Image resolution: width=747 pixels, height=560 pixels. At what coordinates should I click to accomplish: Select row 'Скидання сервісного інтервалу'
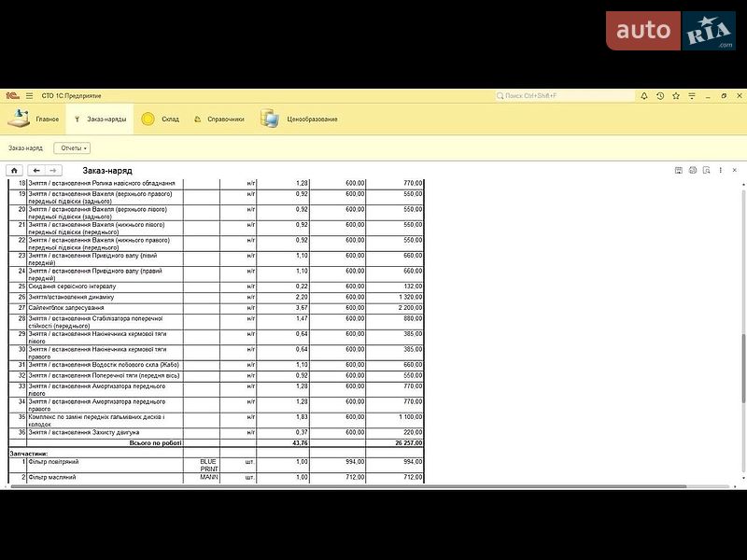[217, 287]
